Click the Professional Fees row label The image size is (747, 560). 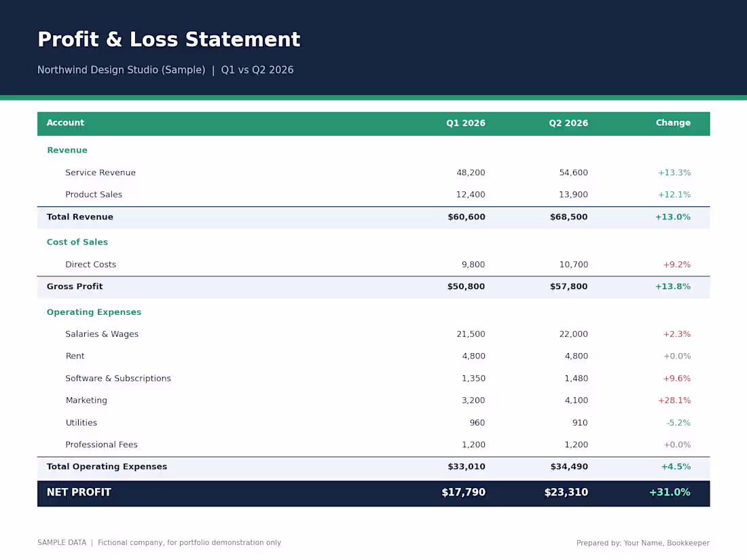(x=101, y=445)
